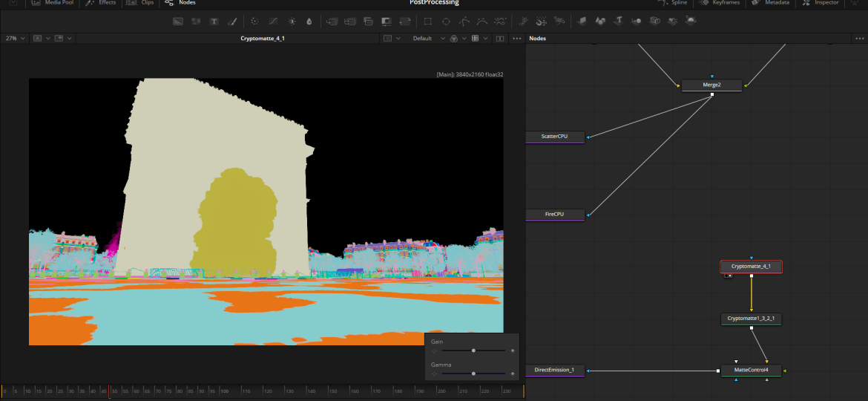Toggle dual viewer split layout
The image size is (868, 401).
point(500,38)
